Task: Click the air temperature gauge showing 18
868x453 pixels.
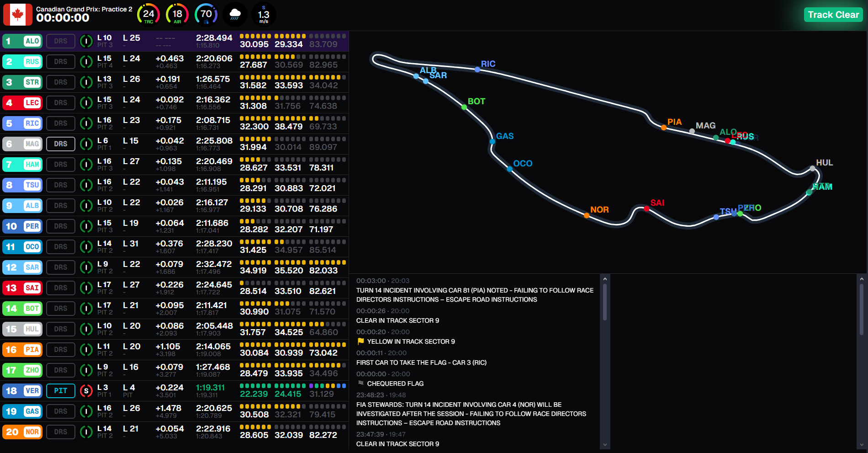Action: (x=177, y=14)
